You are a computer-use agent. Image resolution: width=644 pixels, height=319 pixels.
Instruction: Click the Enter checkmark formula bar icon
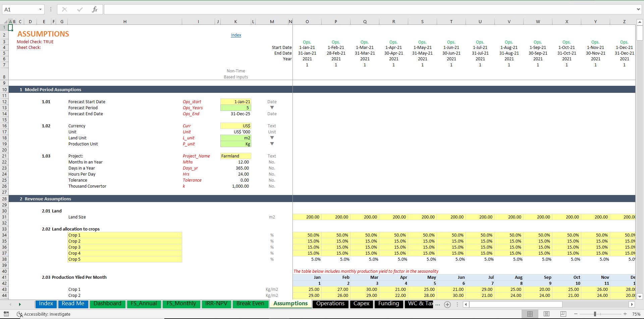coord(79,9)
